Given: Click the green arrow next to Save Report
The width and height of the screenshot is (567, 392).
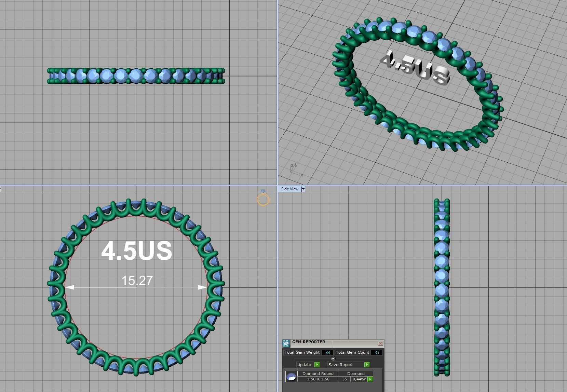Looking at the screenshot, I should point(367,365).
